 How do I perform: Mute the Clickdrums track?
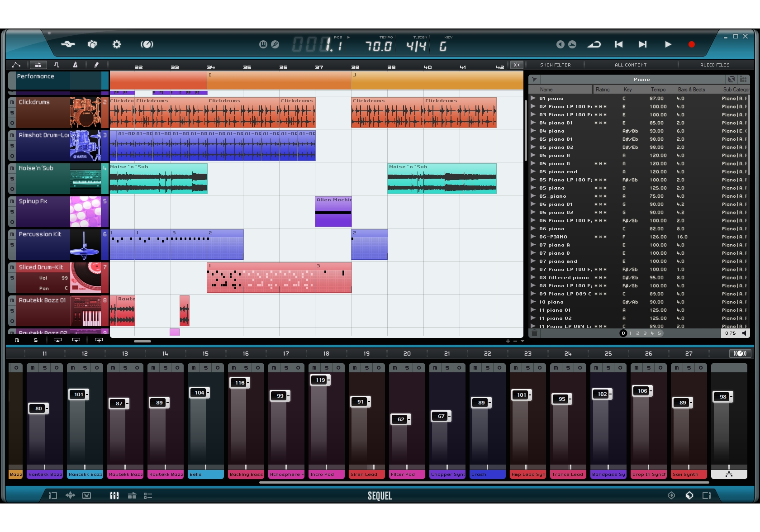(x=12, y=102)
